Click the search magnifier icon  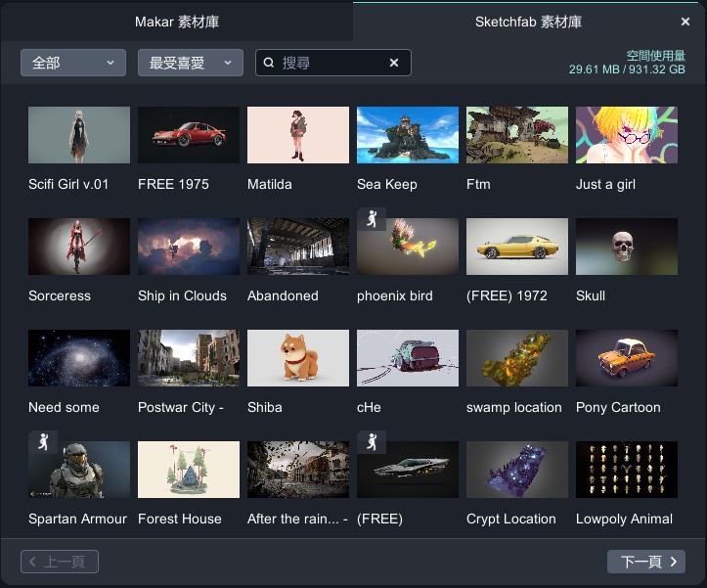[269, 63]
